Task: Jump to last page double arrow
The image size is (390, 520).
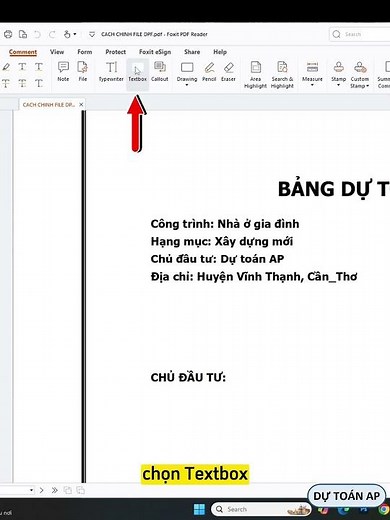Action: click(x=55, y=490)
